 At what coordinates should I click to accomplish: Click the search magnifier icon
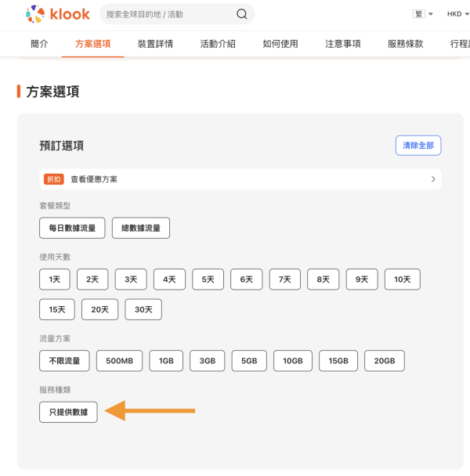click(242, 14)
